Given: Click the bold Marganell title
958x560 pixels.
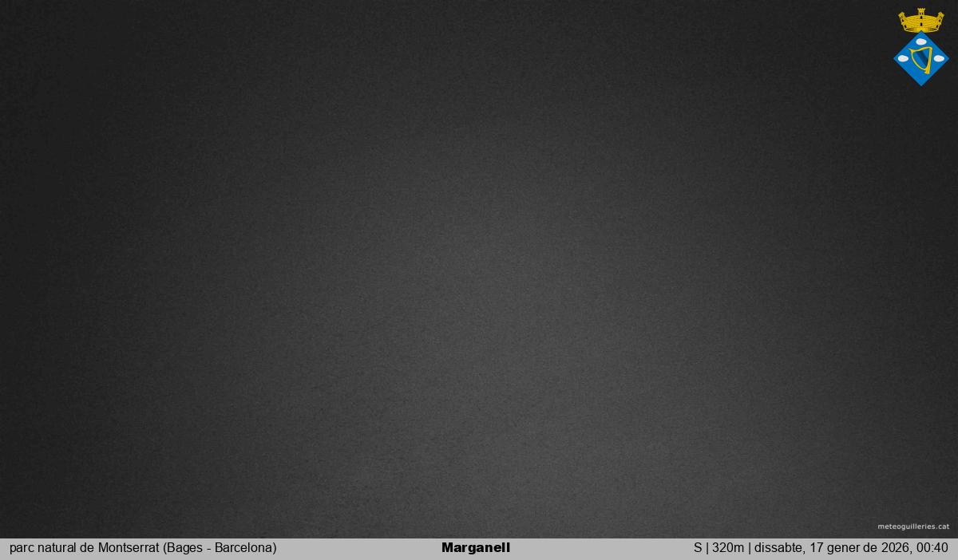Looking at the screenshot, I should (475, 548).
